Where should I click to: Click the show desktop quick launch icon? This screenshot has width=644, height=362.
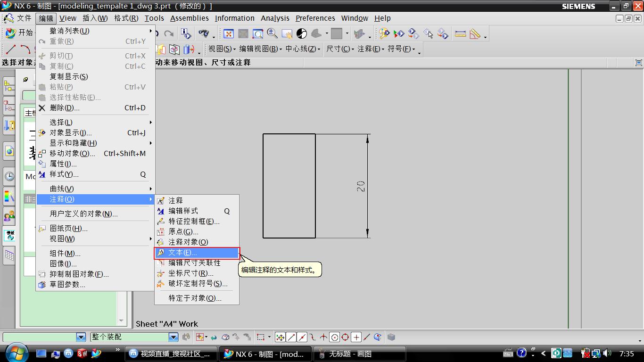click(x=41, y=353)
